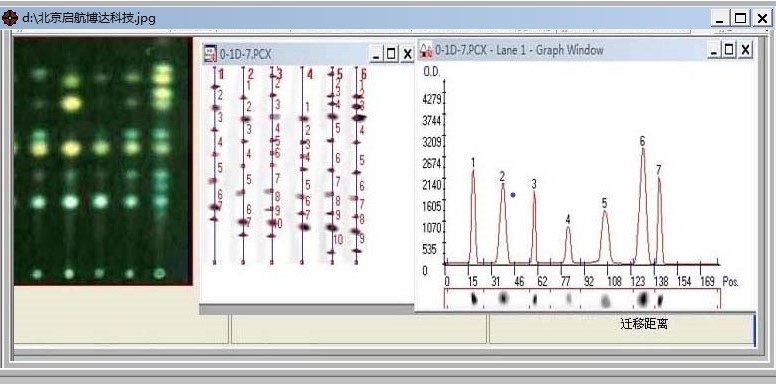Click the red app icon in main title bar
This screenshot has height=384, width=776.
(9, 18)
